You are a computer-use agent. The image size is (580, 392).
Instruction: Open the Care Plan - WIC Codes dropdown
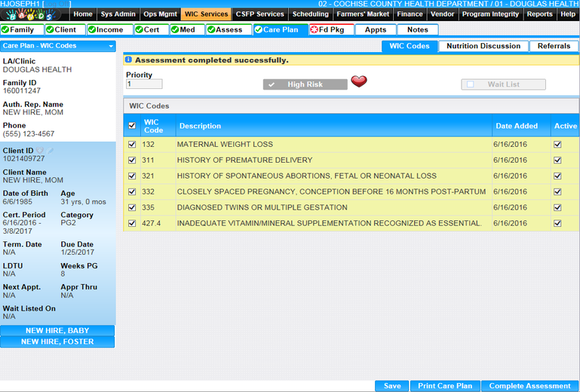coord(58,46)
